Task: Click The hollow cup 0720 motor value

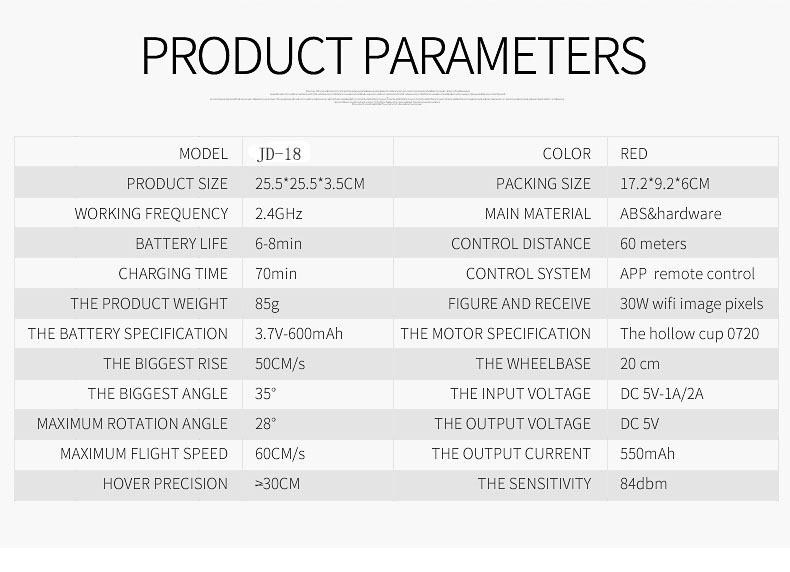Action: click(689, 334)
